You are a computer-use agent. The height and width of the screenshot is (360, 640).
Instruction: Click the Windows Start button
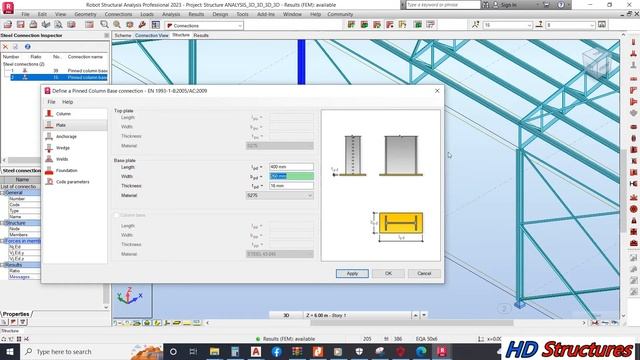tap(9, 351)
